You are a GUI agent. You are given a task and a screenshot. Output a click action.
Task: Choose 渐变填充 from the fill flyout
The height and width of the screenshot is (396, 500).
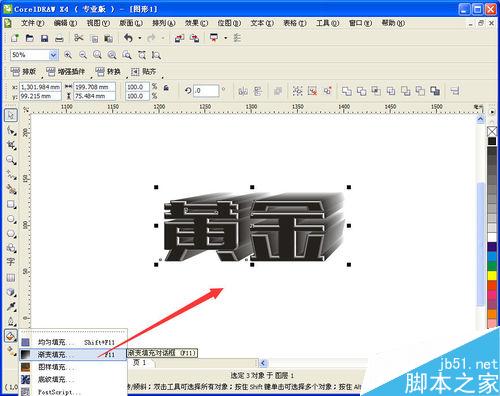tap(73, 354)
